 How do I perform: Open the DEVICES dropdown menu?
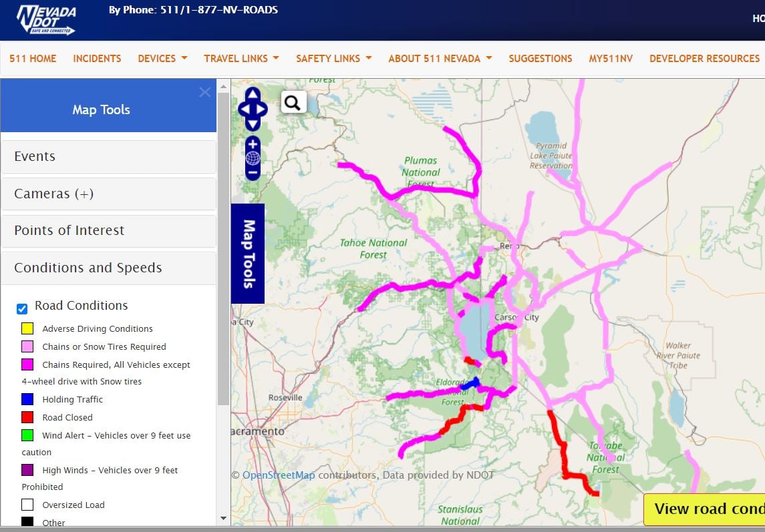[162, 59]
